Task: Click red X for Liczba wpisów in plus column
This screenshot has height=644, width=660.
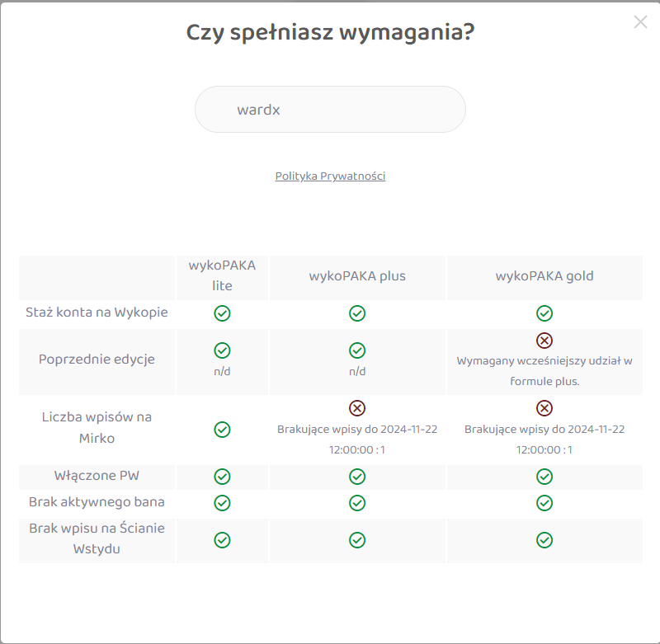Action: (x=357, y=408)
